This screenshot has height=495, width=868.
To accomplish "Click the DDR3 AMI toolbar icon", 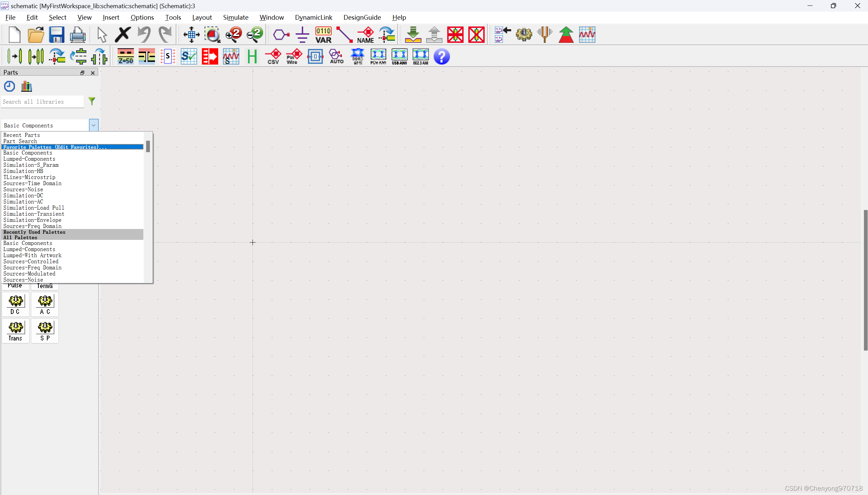I will [357, 56].
